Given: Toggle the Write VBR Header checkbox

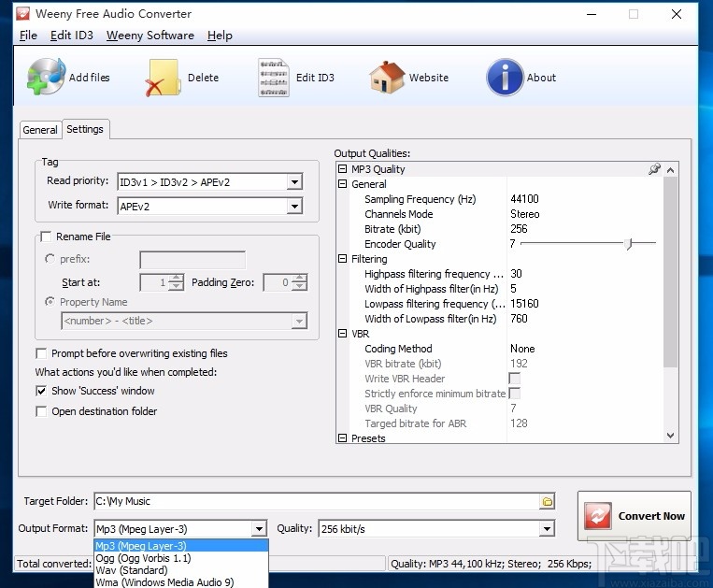Looking at the screenshot, I should 514,379.
